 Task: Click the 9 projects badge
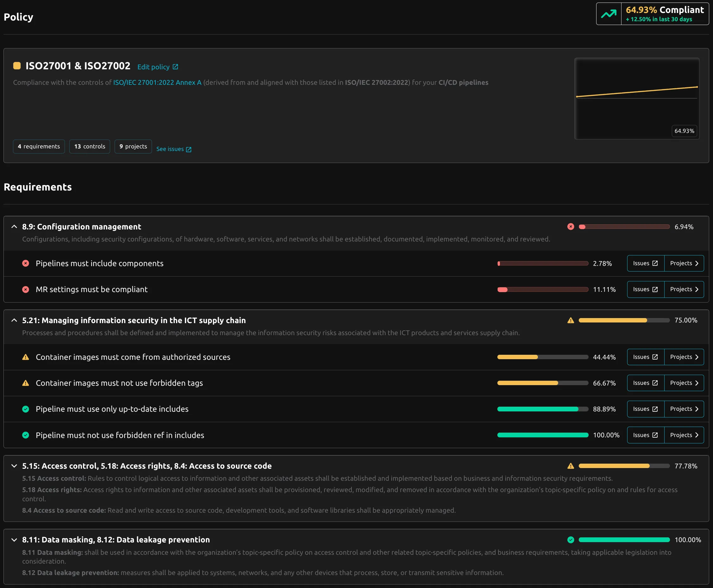pyautogui.click(x=133, y=146)
